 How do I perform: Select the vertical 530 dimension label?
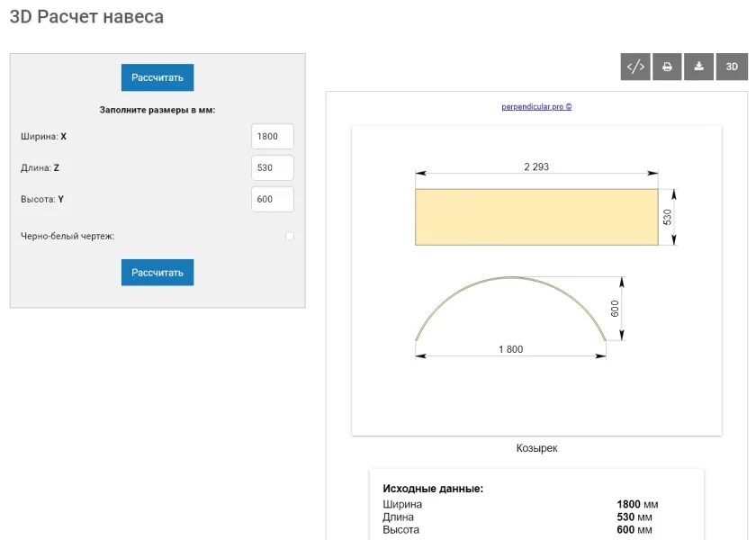point(667,217)
